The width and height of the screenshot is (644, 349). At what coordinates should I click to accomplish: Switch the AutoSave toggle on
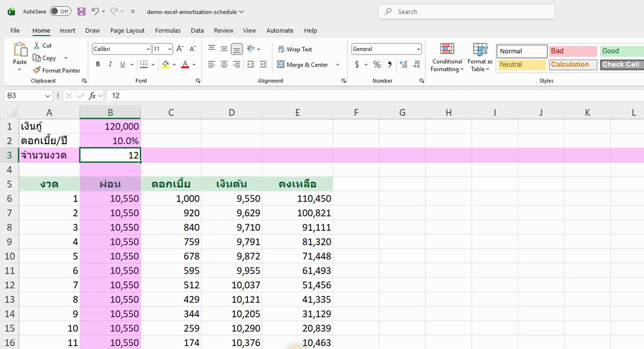point(60,11)
